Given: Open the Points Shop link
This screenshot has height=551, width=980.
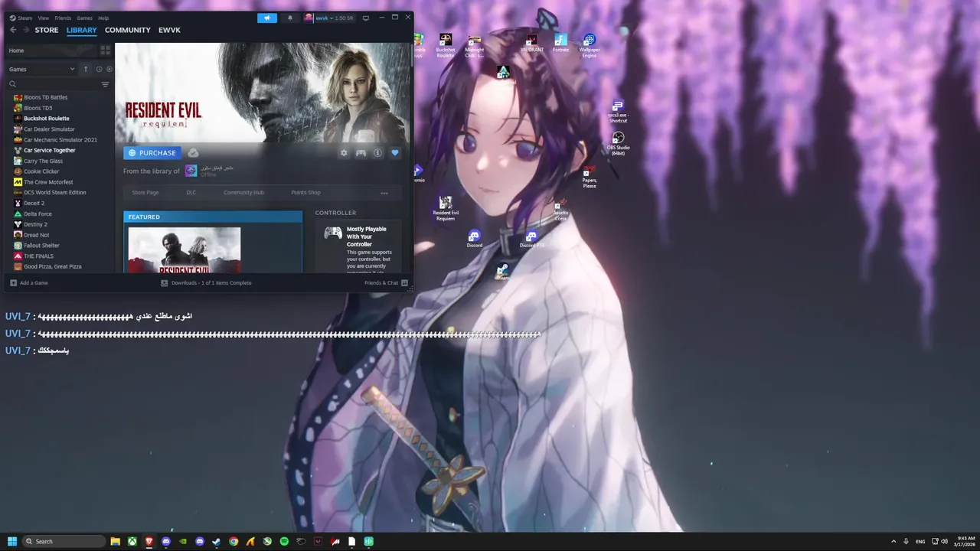Looking at the screenshot, I should point(305,193).
